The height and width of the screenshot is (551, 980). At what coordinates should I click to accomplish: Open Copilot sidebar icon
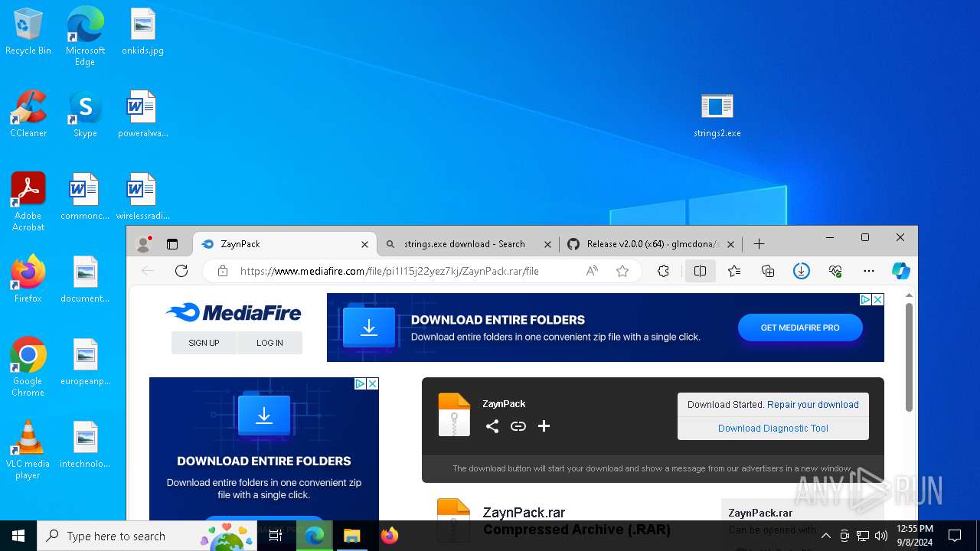[x=901, y=271]
